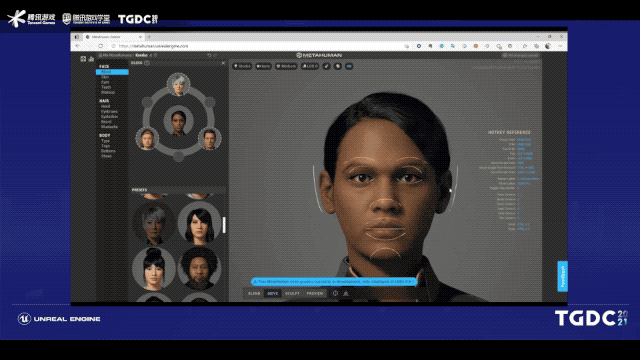Click the grid icon above the sidebar
Image resolution: width=640 pixels, height=360 pixels.
[83, 59]
